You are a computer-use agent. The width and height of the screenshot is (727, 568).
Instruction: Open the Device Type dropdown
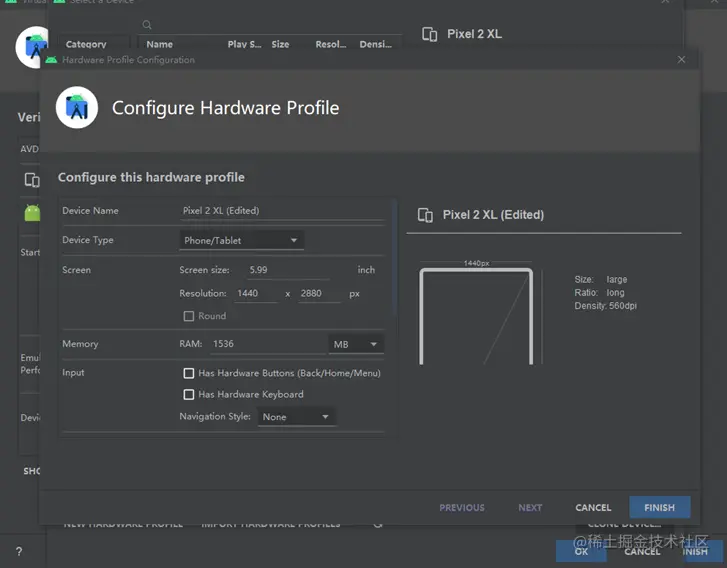(x=242, y=240)
